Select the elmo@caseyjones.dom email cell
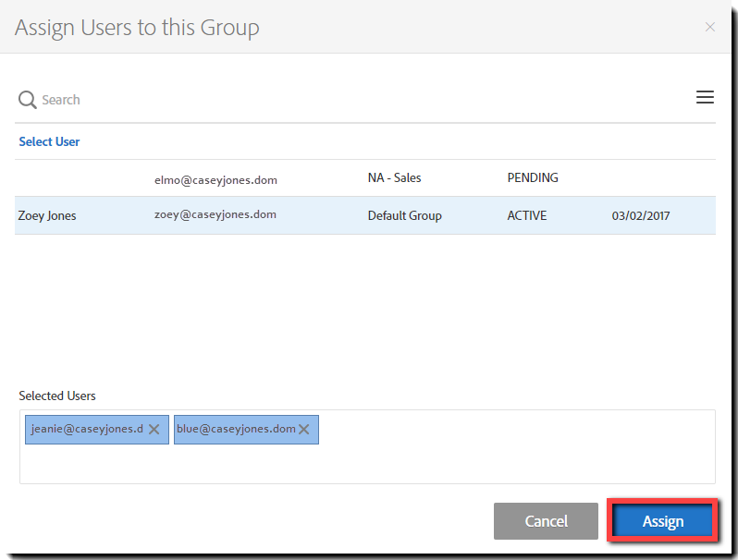 coord(215,180)
